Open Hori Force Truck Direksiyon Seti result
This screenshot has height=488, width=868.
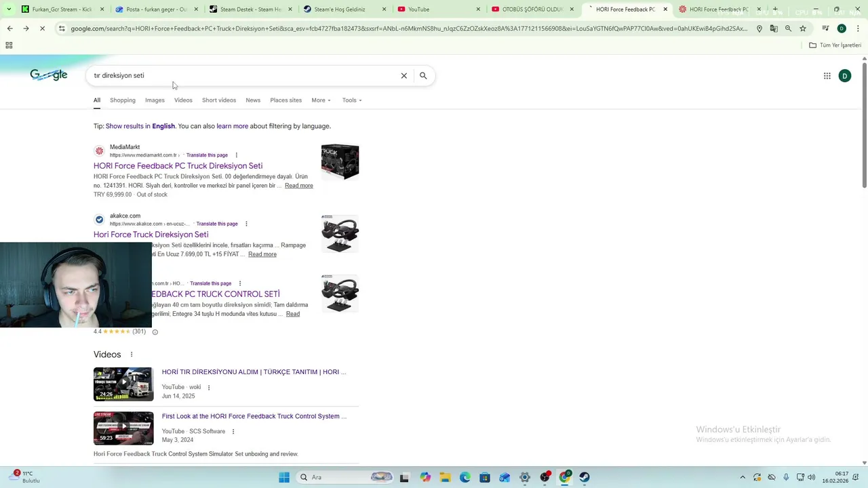151,234
